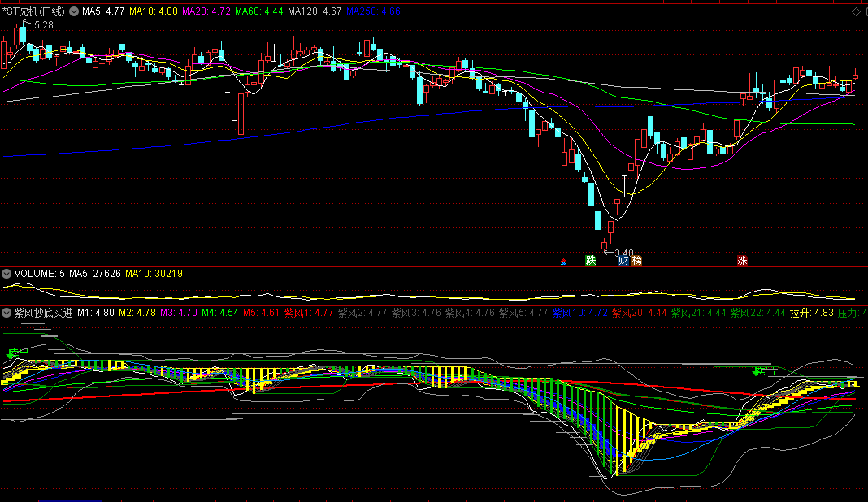The height and width of the screenshot is (502, 868).
Task: Click the MA250: 4.66 label
Action: (x=373, y=11)
